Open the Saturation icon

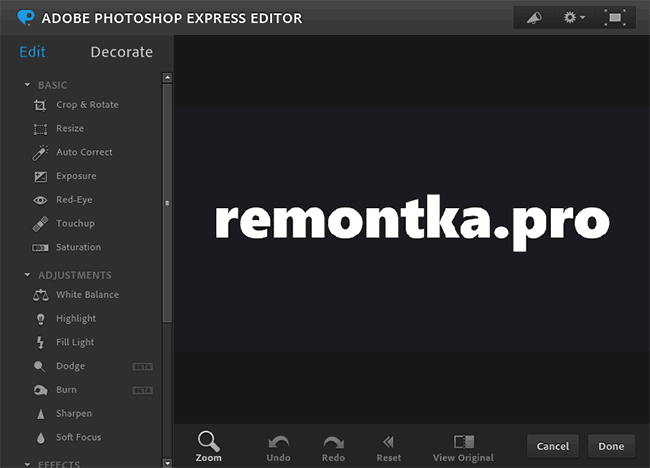[40, 247]
